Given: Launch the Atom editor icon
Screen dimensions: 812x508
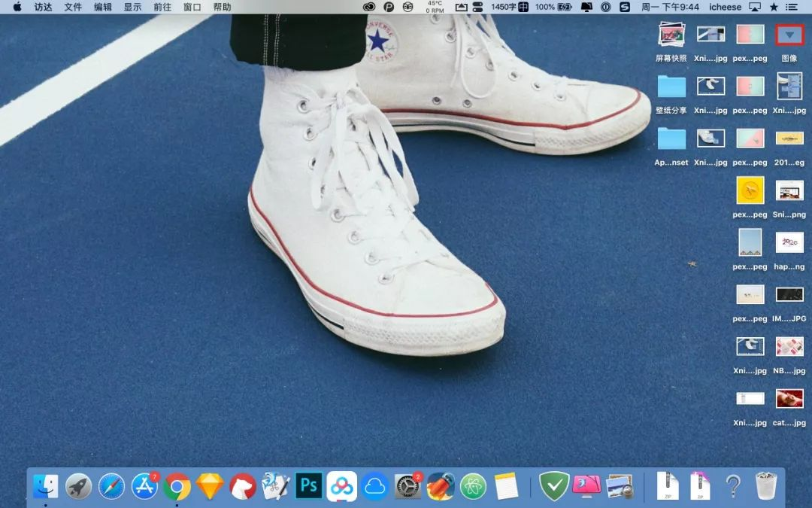Looking at the screenshot, I should point(474,487).
